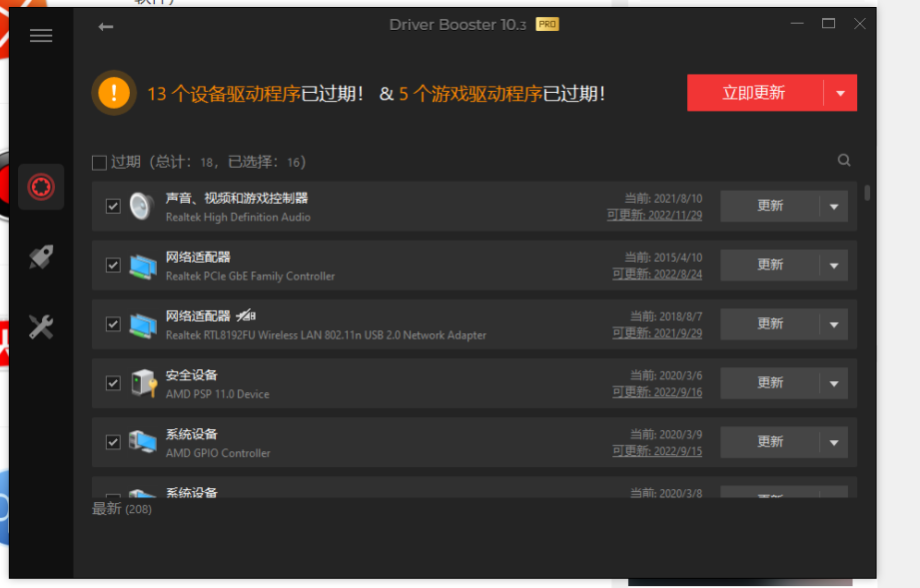Uncheck Realtek PCIe GbE Family Controller
Screen dimensions: 920x588
(113, 265)
